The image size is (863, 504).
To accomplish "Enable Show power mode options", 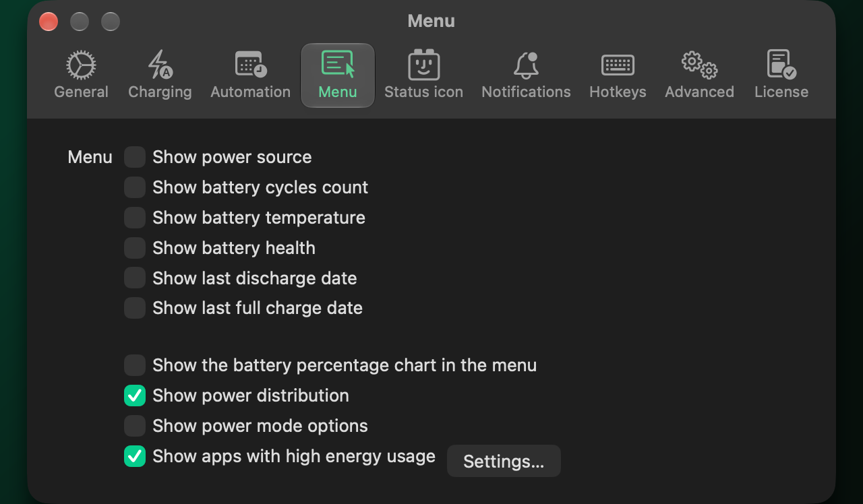I will (x=135, y=426).
